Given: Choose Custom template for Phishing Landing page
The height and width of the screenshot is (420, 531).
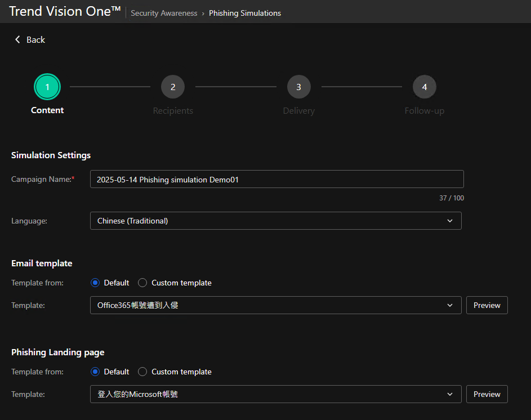Looking at the screenshot, I should [x=142, y=372].
